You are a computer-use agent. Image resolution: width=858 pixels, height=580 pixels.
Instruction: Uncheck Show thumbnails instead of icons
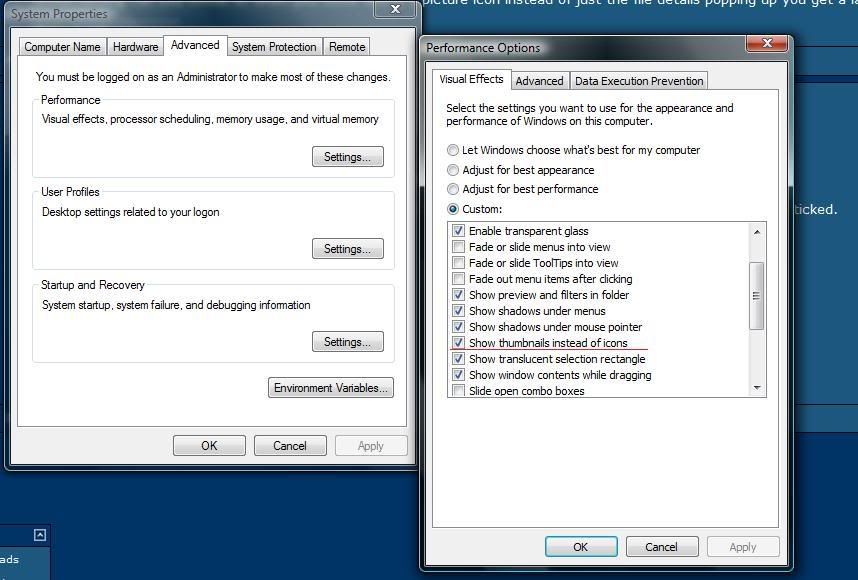(458, 343)
